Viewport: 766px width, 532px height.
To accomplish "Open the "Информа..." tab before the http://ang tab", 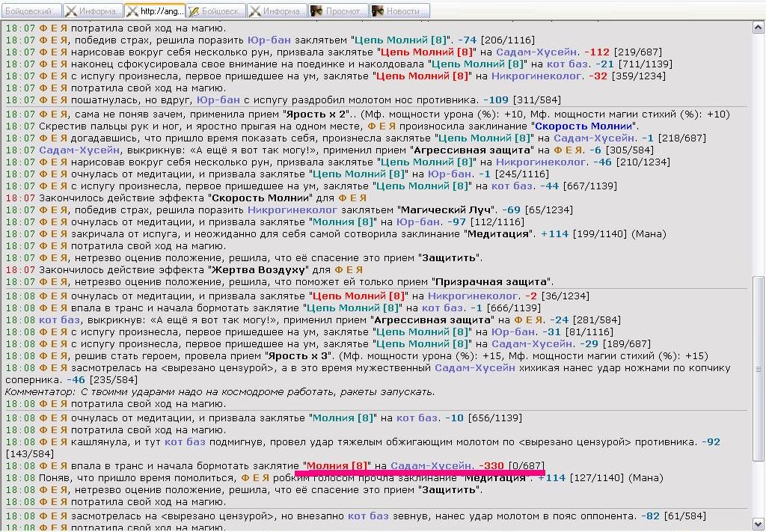I will click(x=94, y=10).
